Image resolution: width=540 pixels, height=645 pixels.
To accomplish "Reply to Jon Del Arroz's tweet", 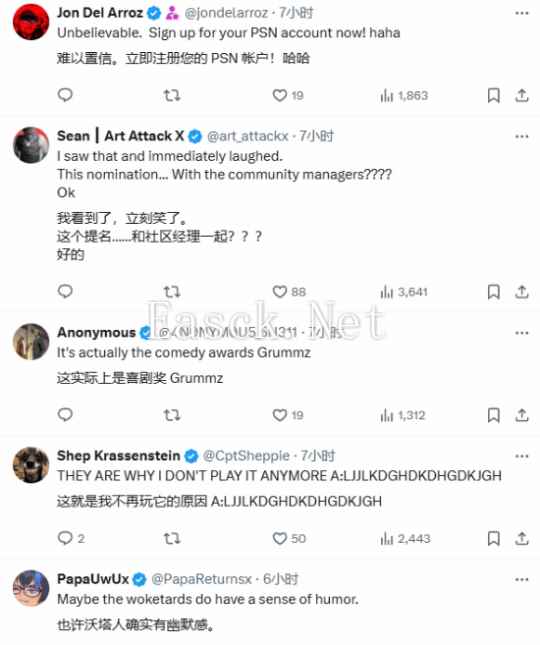I will (x=65, y=95).
